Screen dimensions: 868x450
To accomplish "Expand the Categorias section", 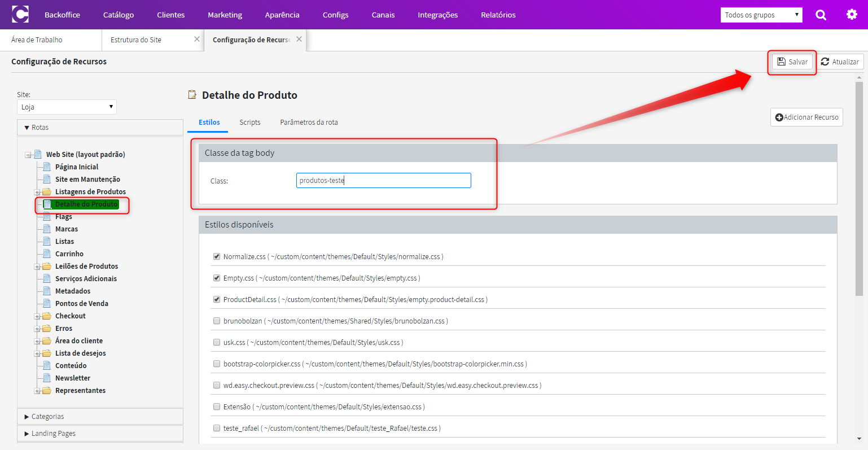I will pyautogui.click(x=100, y=417).
